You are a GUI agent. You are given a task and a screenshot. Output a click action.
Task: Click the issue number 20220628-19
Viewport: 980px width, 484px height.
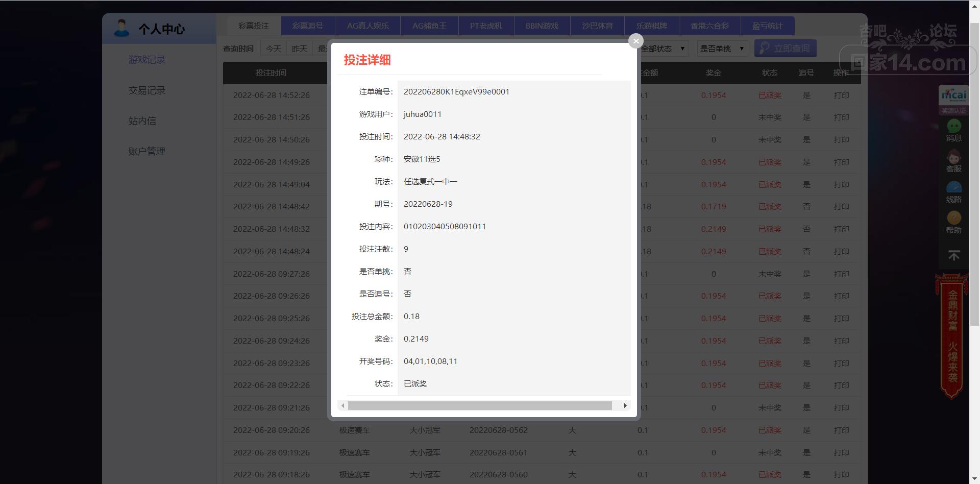pyautogui.click(x=428, y=204)
